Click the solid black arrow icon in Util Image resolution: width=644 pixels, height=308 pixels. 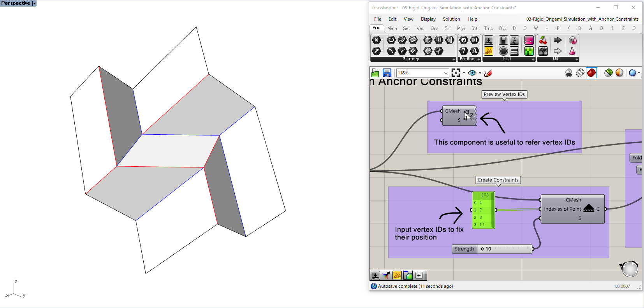[558, 40]
